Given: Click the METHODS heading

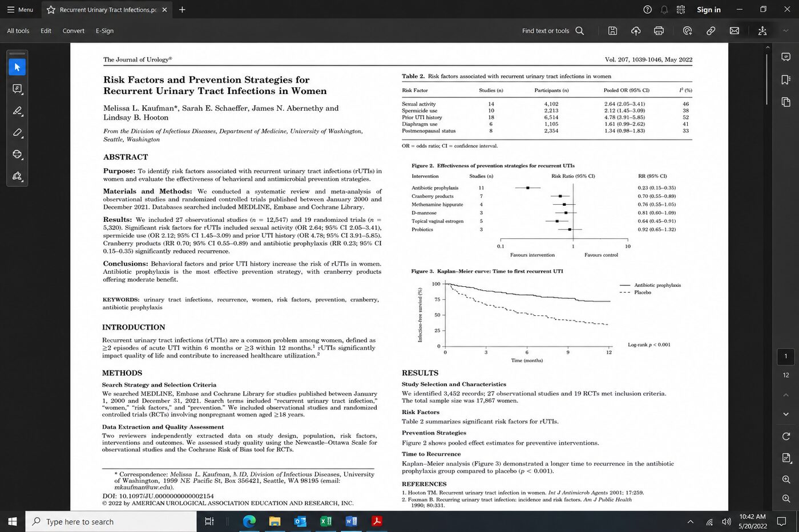Looking at the screenshot, I should [x=122, y=373].
